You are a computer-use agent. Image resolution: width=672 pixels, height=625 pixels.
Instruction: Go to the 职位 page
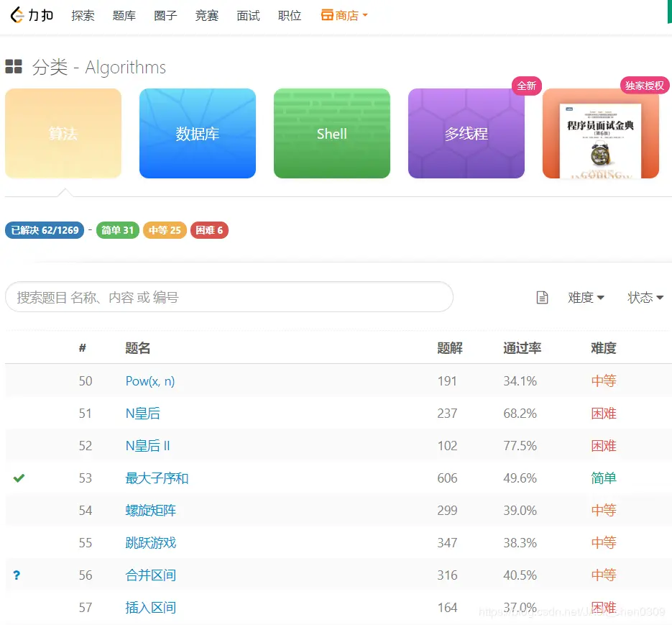[290, 15]
